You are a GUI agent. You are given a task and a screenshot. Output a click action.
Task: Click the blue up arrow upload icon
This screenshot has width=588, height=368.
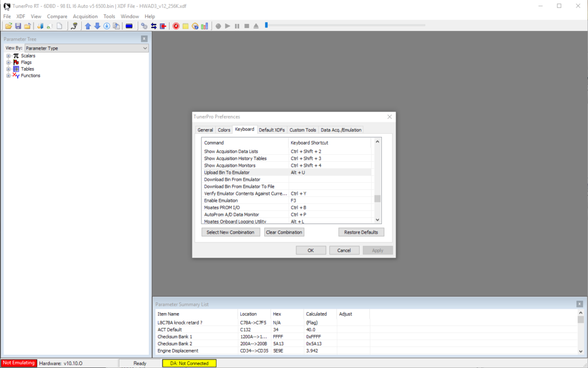[x=88, y=26]
